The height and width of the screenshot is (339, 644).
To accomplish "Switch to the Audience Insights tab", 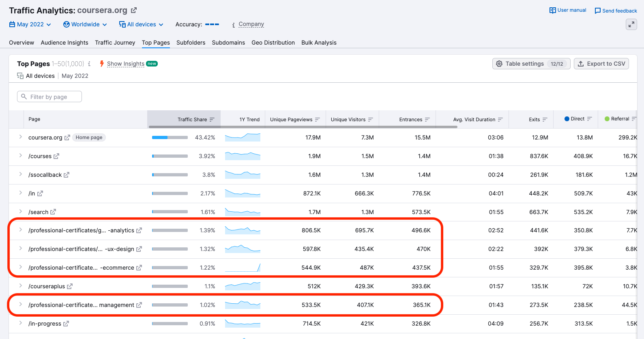I will pyautogui.click(x=64, y=43).
